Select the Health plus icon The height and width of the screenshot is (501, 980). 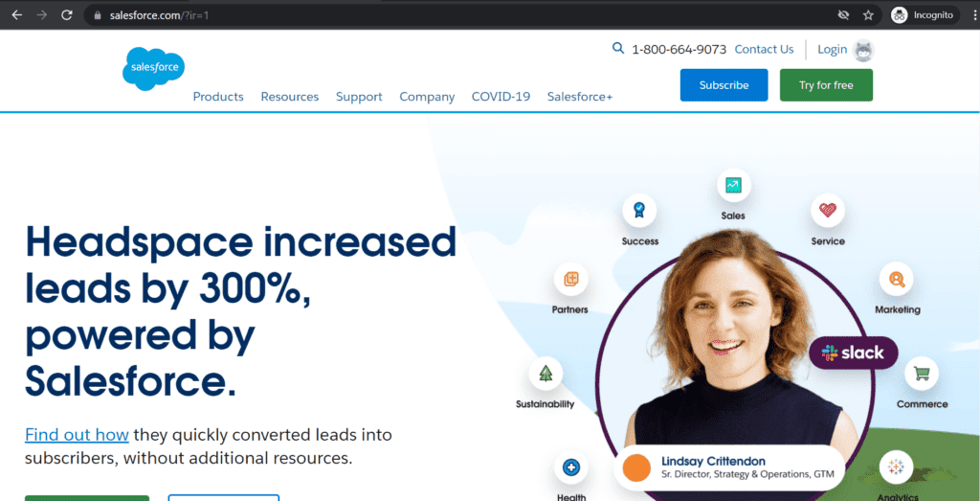(570, 467)
